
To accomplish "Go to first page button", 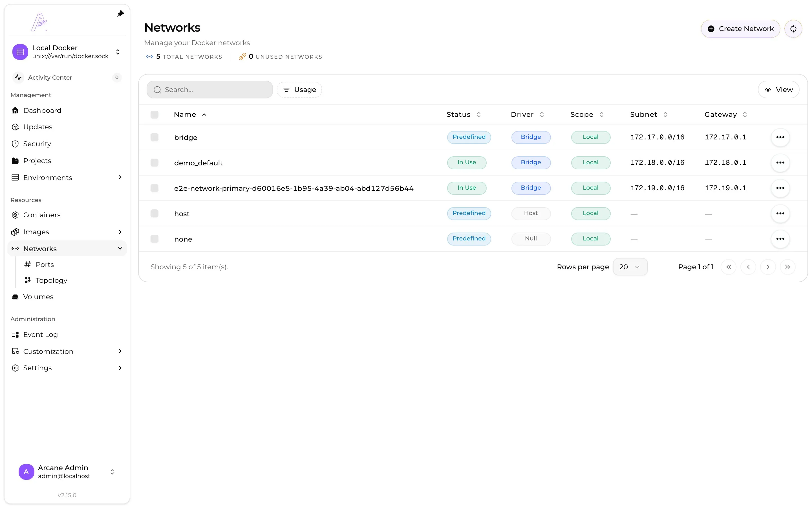I will 729,267.
